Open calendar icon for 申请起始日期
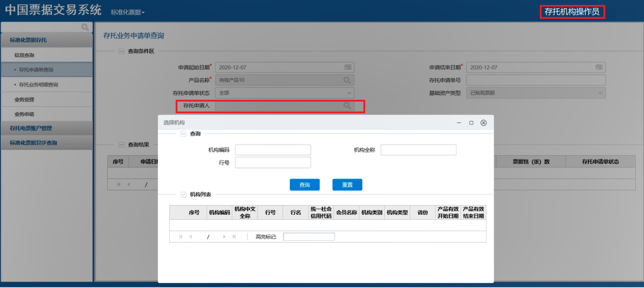The width and height of the screenshot is (644, 288). click(x=348, y=67)
